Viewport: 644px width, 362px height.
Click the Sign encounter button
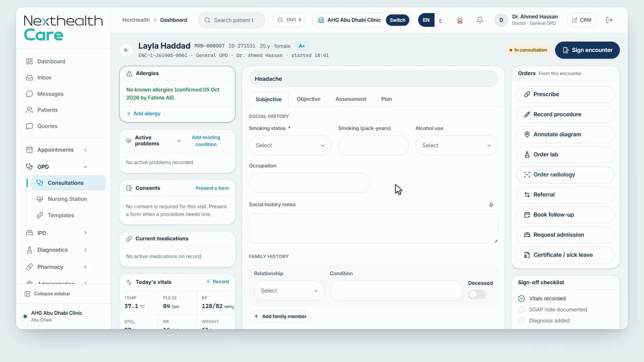pos(587,50)
